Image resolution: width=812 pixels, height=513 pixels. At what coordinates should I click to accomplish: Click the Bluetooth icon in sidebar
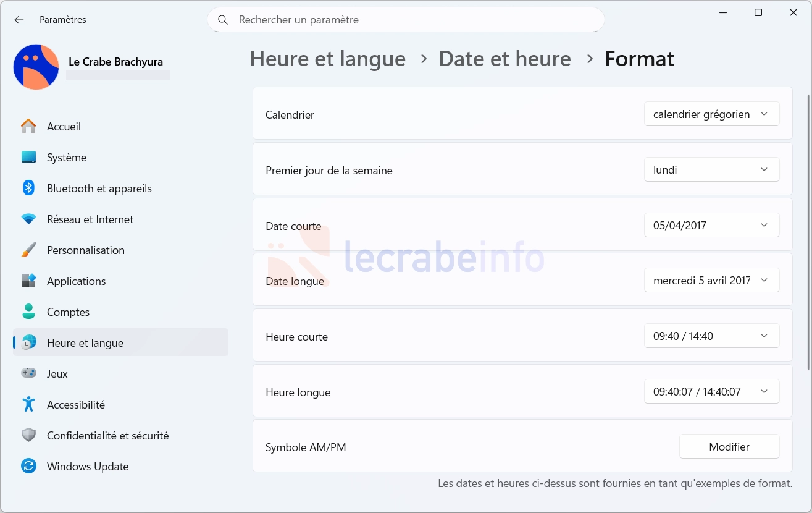pyautogui.click(x=28, y=188)
